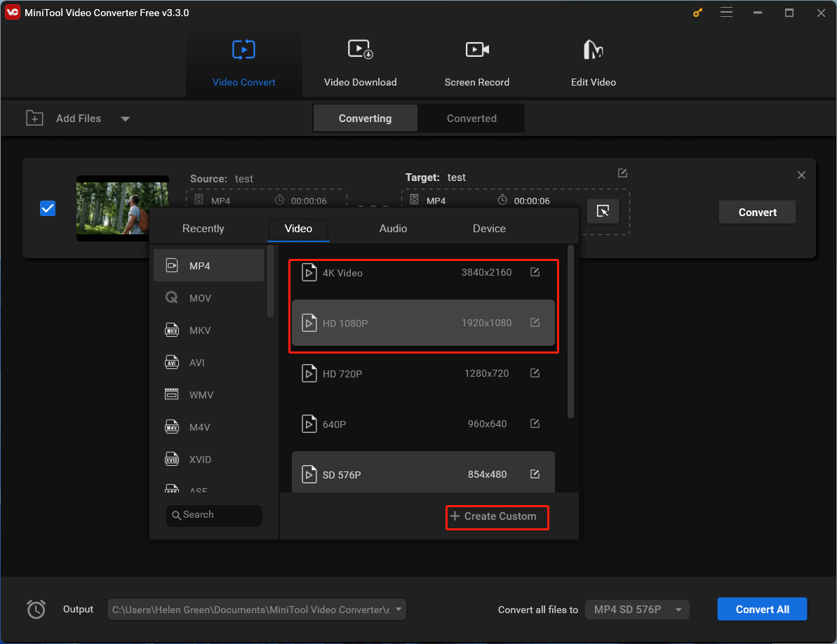
Task: Click the Add Files plus icon
Action: coord(34,118)
